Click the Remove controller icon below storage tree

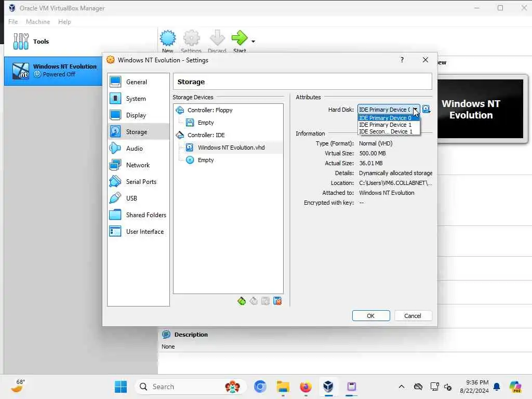[254, 301]
